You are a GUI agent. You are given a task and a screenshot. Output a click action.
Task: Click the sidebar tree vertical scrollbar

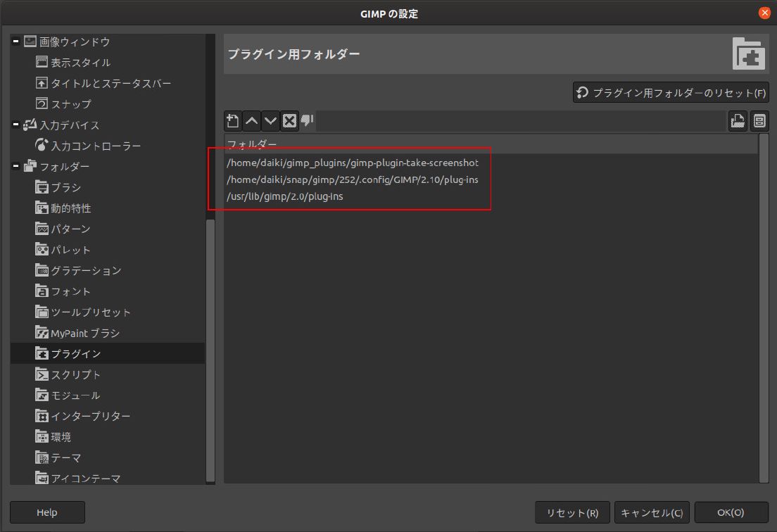[210, 349]
